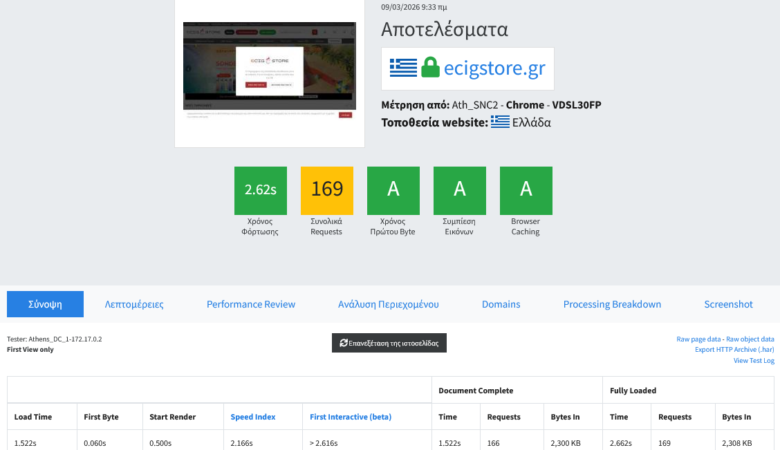This screenshot has height=450, width=780.
Task: Click the A grade for Browser Caching
Action: (525, 190)
